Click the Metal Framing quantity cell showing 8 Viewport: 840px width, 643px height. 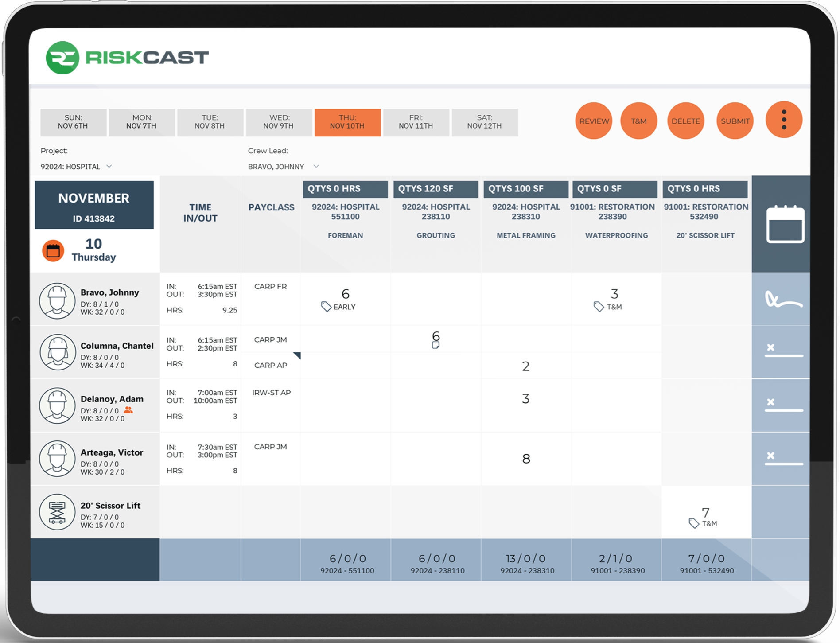point(526,459)
